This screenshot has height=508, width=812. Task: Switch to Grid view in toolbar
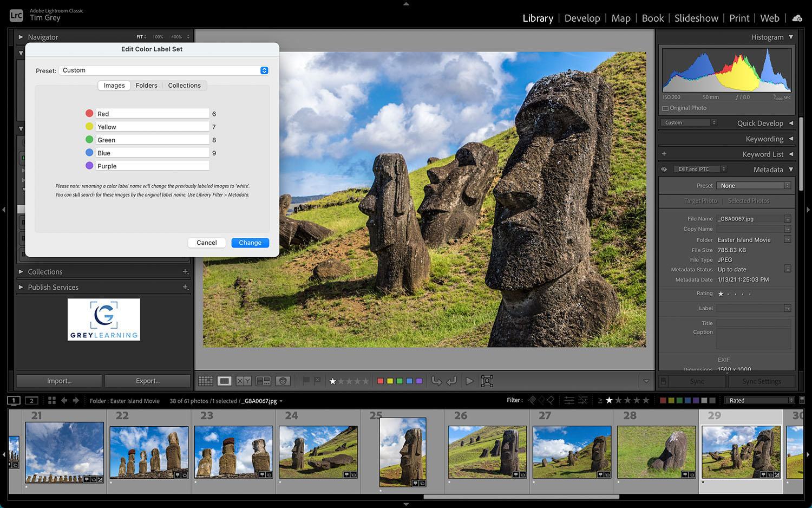[x=206, y=381]
